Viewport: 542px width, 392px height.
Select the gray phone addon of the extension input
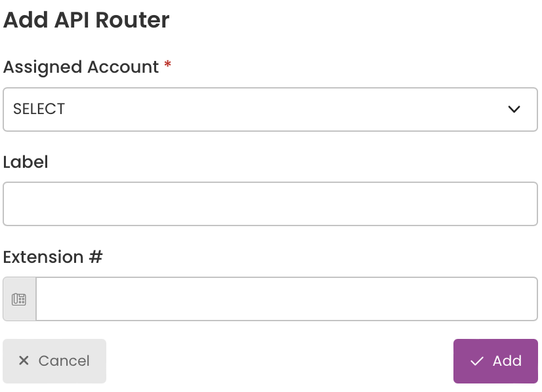tap(20, 299)
